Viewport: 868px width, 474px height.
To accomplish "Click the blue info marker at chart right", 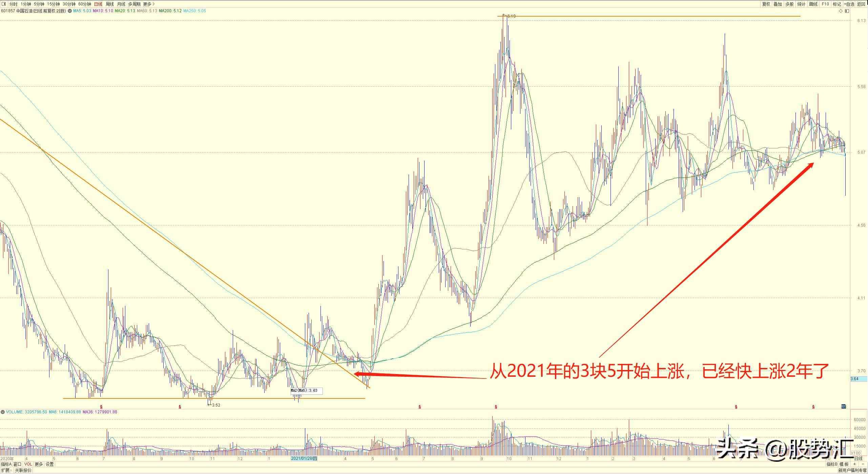I will (x=844, y=406).
